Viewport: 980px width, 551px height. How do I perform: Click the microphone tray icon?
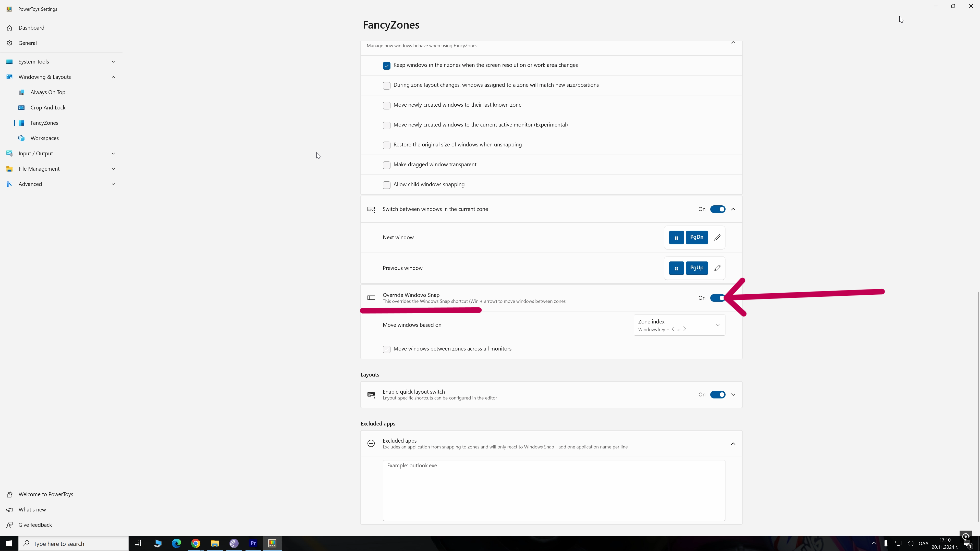pyautogui.click(x=886, y=543)
